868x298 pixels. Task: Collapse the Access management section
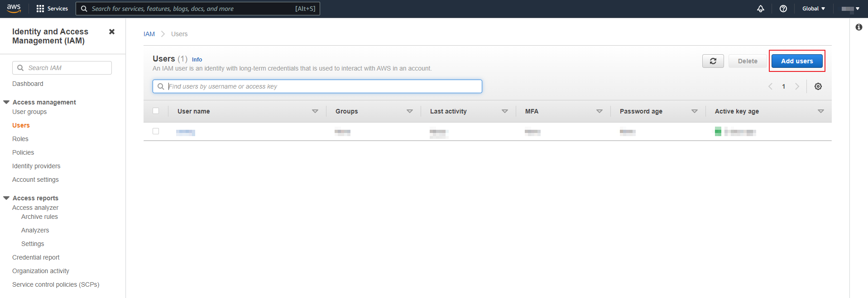pyautogui.click(x=6, y=102)
